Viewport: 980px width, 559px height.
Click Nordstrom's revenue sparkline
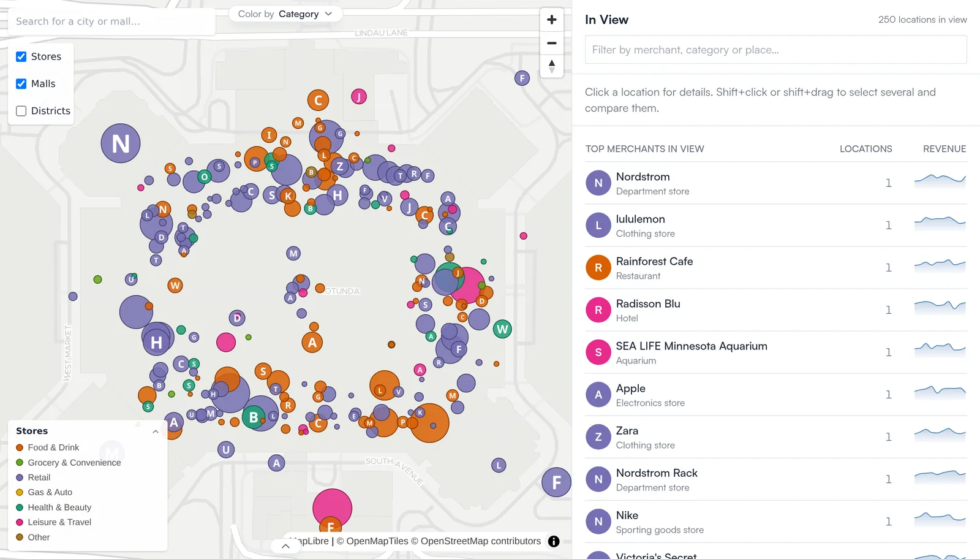(x=940, y=181)
